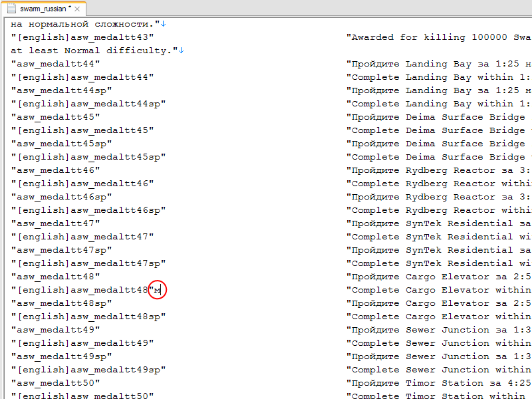532x399 pixels.
Task: Click Russian Rydberg Reactor value for asw_medaltt46
Action: tap(439, 170)
